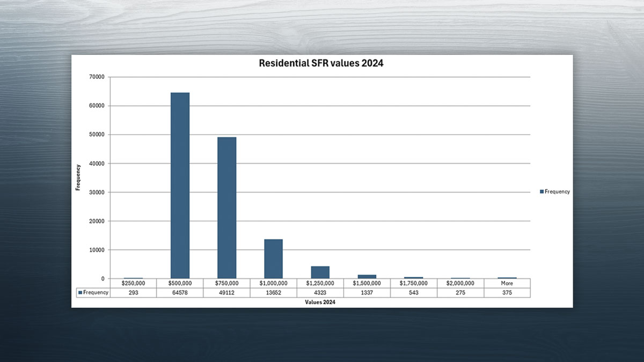Select the data table cell 64578
The width and height of the screenshot is (644, 362).
180,292
